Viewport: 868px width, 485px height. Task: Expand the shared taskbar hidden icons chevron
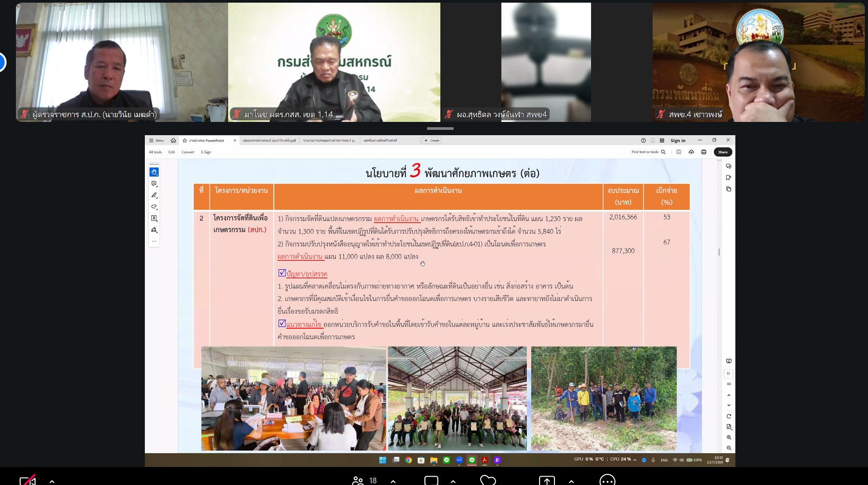pyautogui.click(x=635, y=460)
